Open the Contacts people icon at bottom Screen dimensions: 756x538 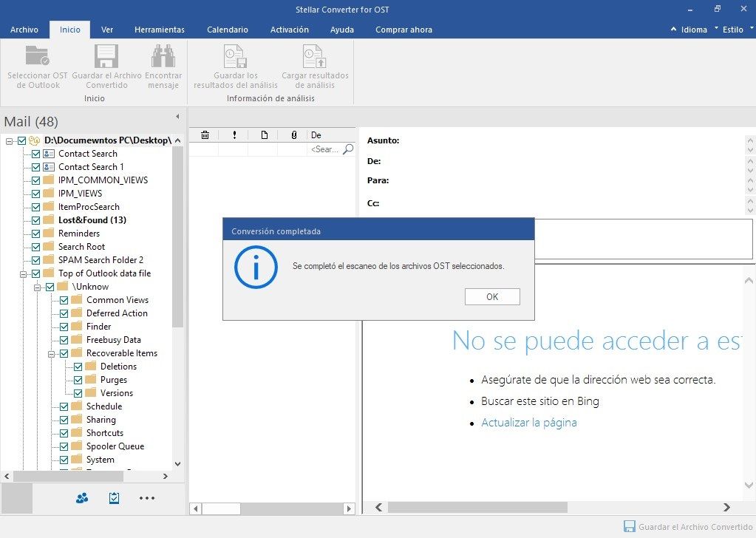coord(82,498)
